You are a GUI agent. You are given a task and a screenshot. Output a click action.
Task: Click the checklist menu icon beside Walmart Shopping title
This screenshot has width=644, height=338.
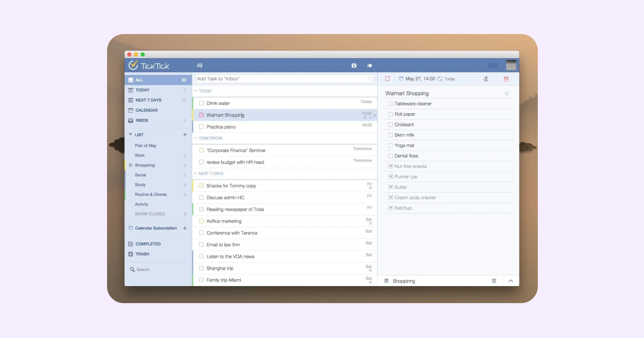point(507,94)
